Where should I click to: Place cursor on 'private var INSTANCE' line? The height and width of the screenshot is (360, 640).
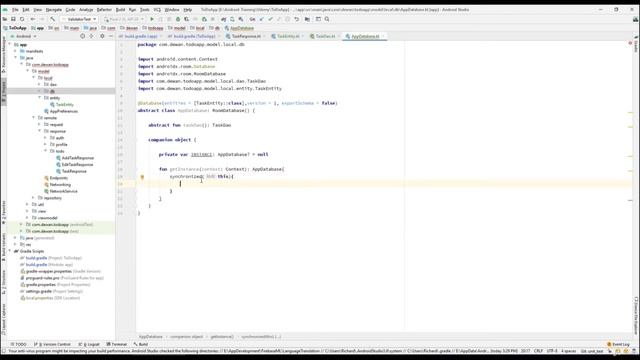213,155
